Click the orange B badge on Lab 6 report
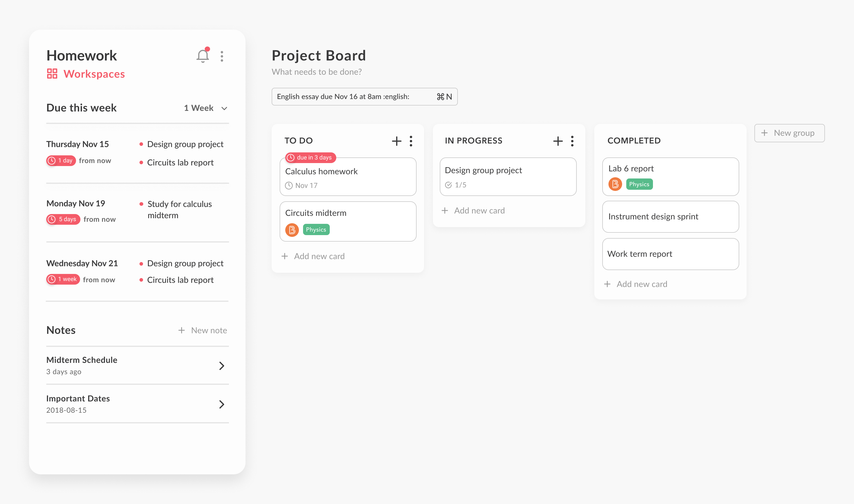Screen dimensions: 854x504 tap(615, 184)
